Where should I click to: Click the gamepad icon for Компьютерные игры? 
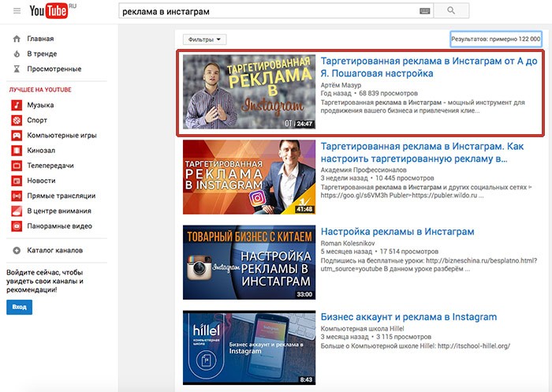(17, 135)
